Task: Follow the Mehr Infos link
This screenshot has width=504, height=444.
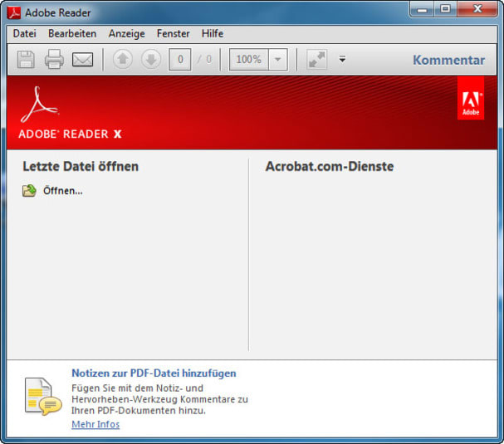Action: tap(95, 424)
